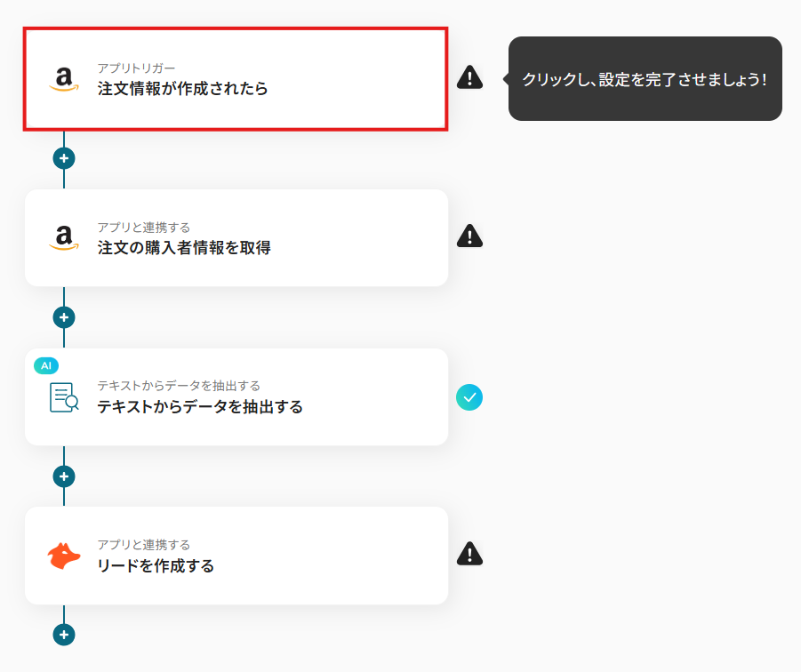Click the Amazon icon in the order-created trigger

tap(64, 79)
